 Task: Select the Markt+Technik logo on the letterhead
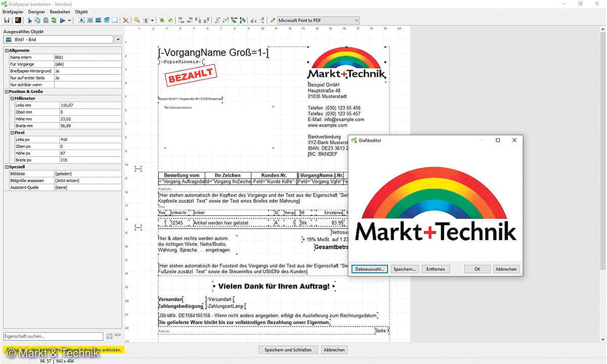[x=348, y=64]
